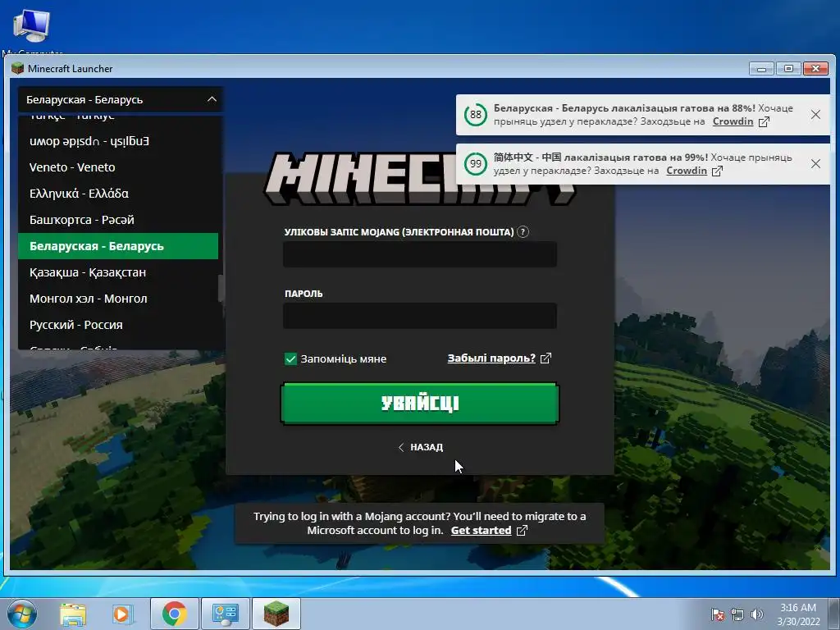
Task: Uncheck the Запомніць мяне checkbox
Action: click(290, 359)
